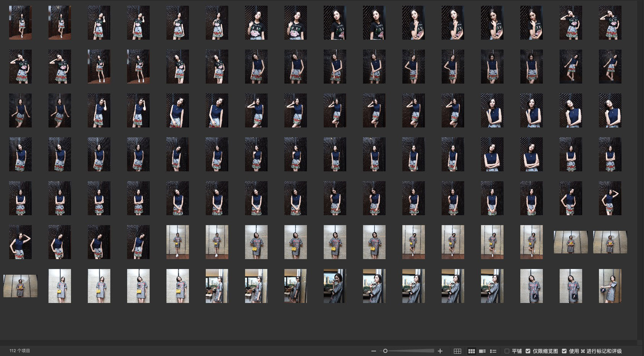Screen dimensions: 644x356
Task: Select the first window city-view thumbnail
Action: [217, 286]
